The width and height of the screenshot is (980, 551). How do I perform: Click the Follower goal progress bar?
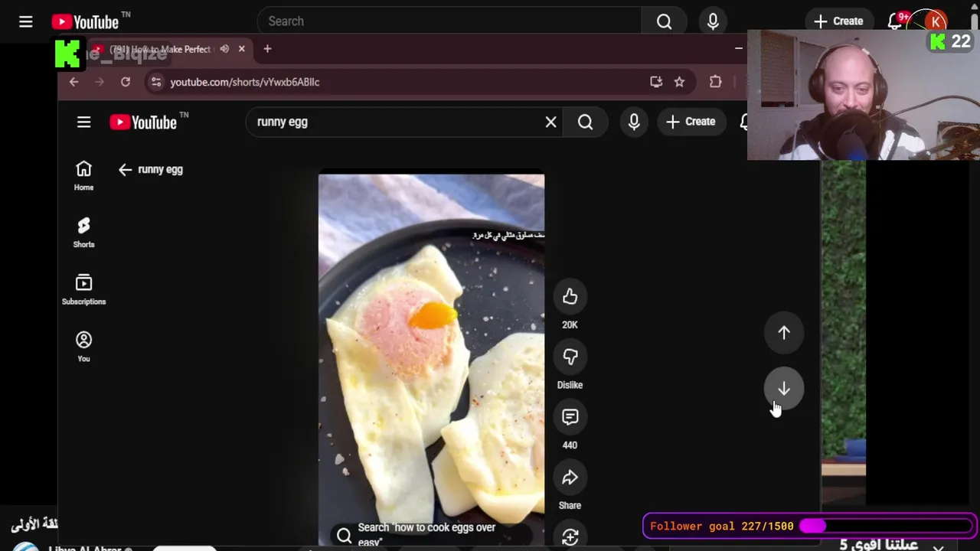coord(887,526)
